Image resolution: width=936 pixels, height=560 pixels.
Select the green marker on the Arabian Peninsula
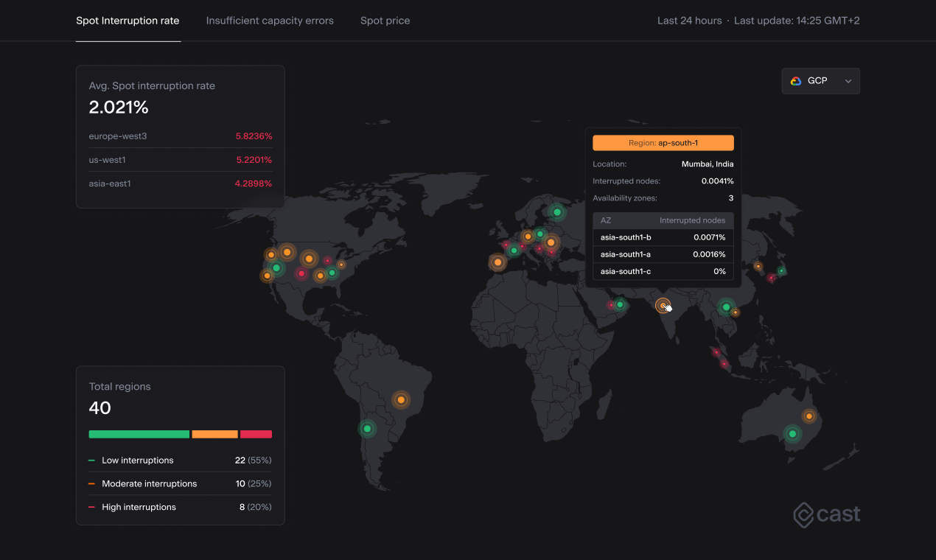click(620, 304)
